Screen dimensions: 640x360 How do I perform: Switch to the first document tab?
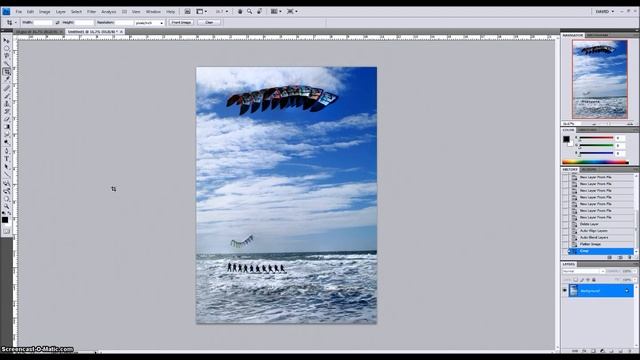(39, 31)
